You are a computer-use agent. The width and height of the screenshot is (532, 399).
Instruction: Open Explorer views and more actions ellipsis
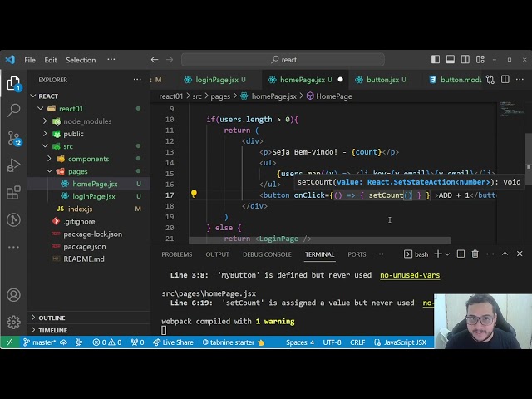(x=137, y=80)
